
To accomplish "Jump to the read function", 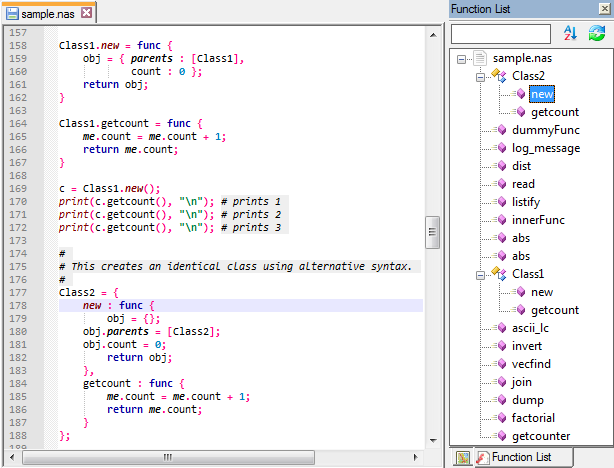I will [x=523, y=184].
